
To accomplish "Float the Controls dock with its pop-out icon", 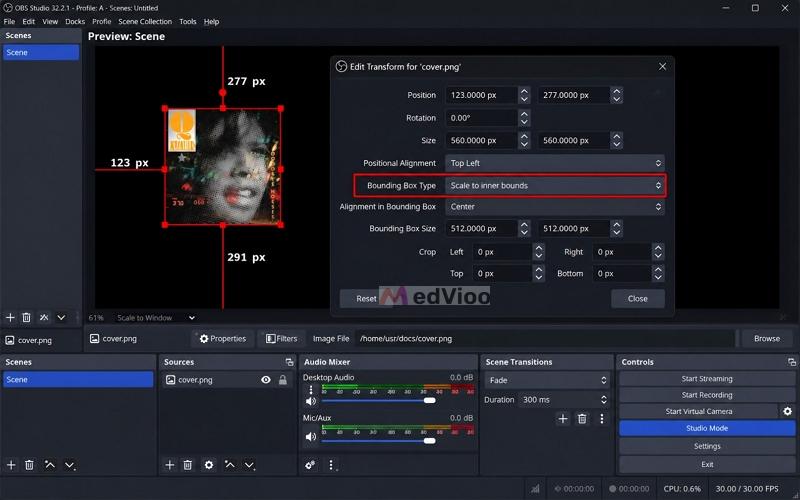I will click(792, 362).
